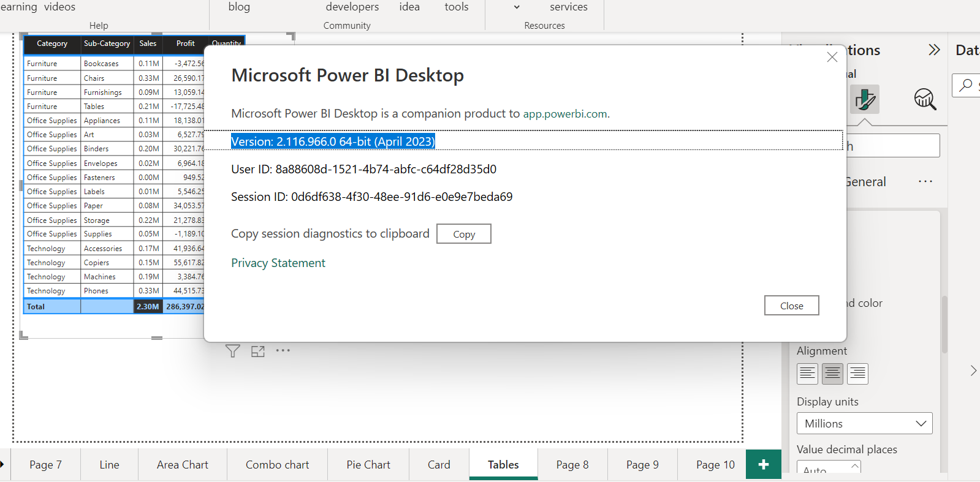Increase Value decimal places stepper
Viewport: 980px width, 482px height.
click(x=855, y=465)
